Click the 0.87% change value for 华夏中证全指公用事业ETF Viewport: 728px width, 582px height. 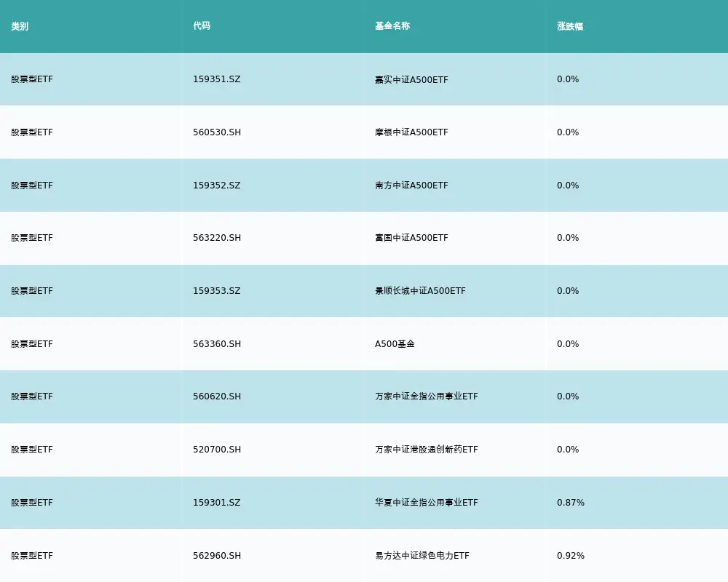(570, 502)
